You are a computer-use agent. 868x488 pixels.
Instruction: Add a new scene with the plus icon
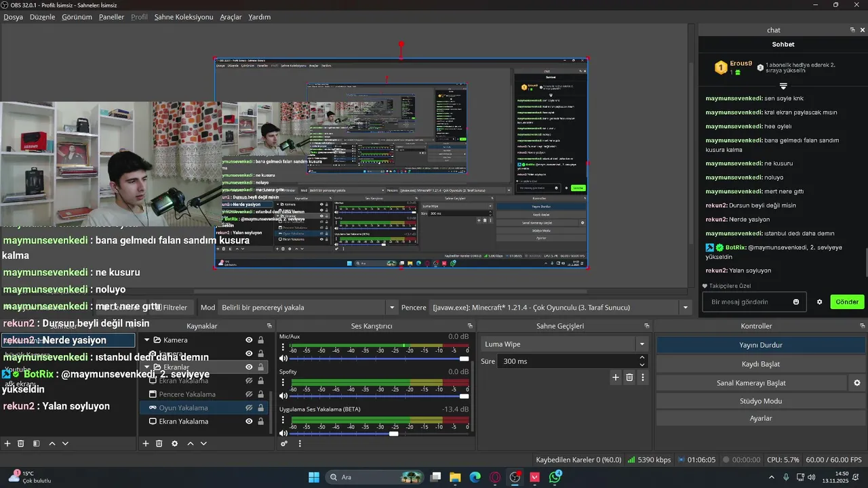coord(7,443)
